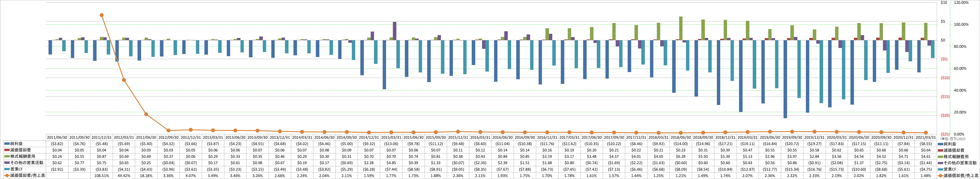
Task: Click the ($20.72) net income cell
Action: [x=792, y=144]
